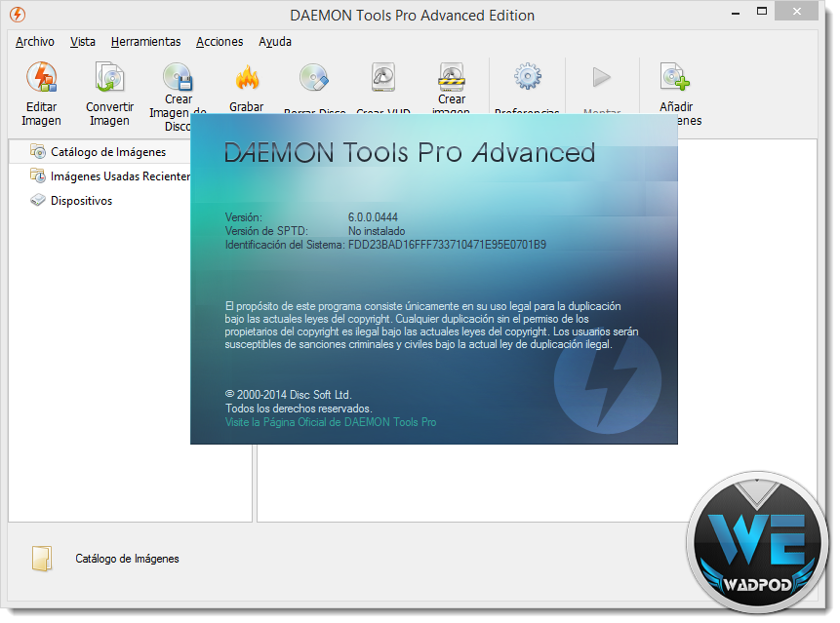Click the DAEMON Tools lightning title bar icon
The image size is (840, 623).
18,15
